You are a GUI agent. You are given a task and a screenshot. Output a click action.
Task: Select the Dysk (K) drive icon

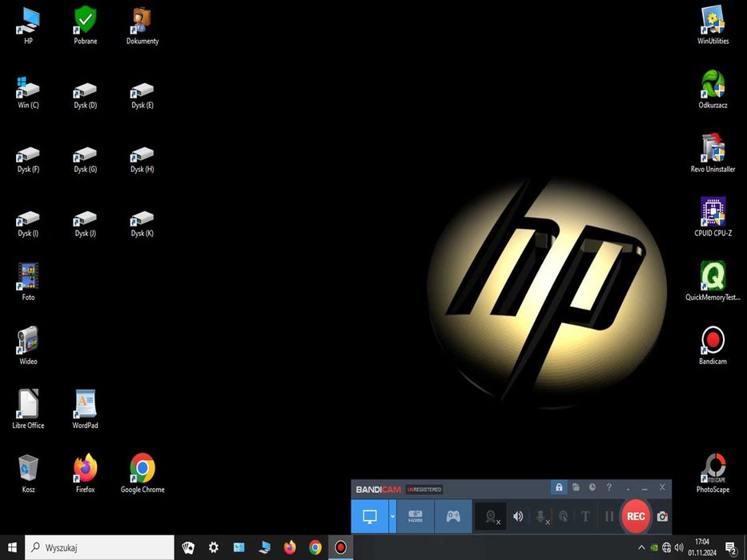click(143, 224)
